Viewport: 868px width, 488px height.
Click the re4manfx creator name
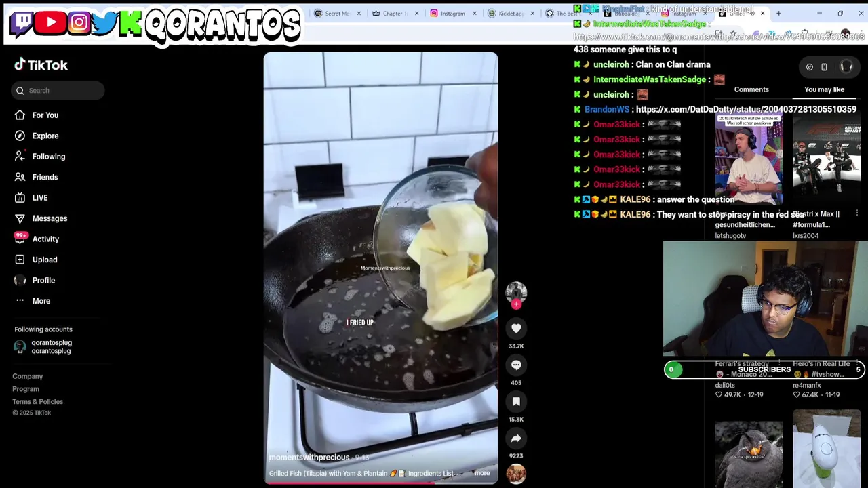point(806,385)
